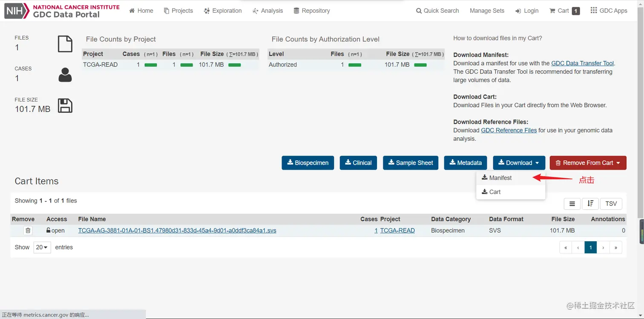Click TCGA-READ in File Counts by Project
Viewport: 644px width, 319px height.
[100, 65]
